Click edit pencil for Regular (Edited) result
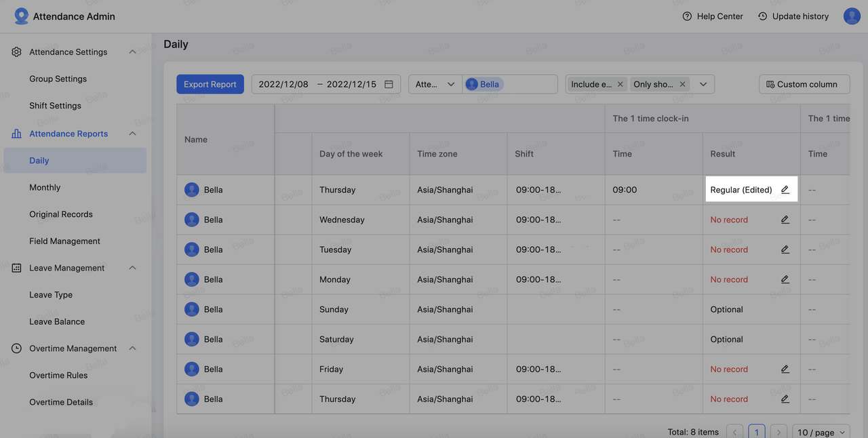Screen dimensions: 868x438 pyautogui.click(x=785, y=190)
